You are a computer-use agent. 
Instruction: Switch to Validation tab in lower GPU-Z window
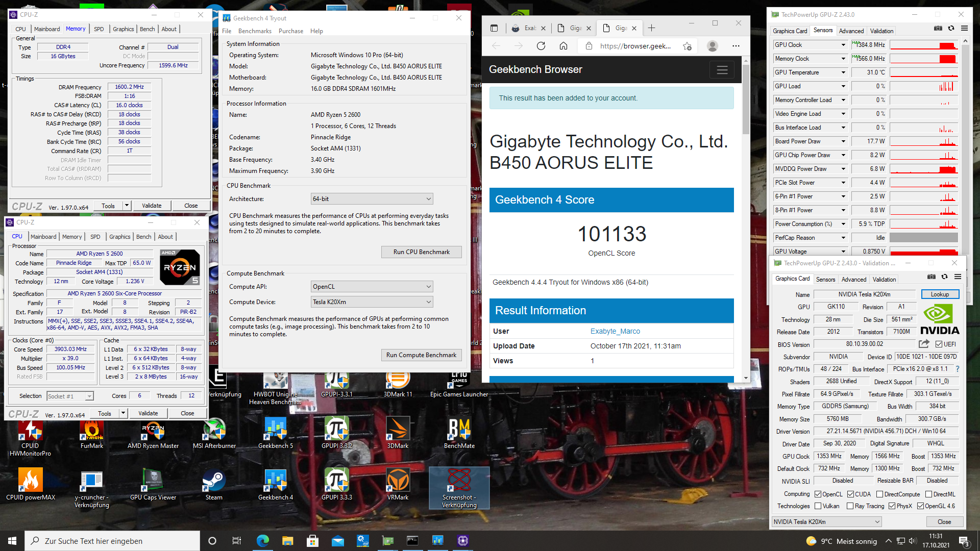click(884, 280)
